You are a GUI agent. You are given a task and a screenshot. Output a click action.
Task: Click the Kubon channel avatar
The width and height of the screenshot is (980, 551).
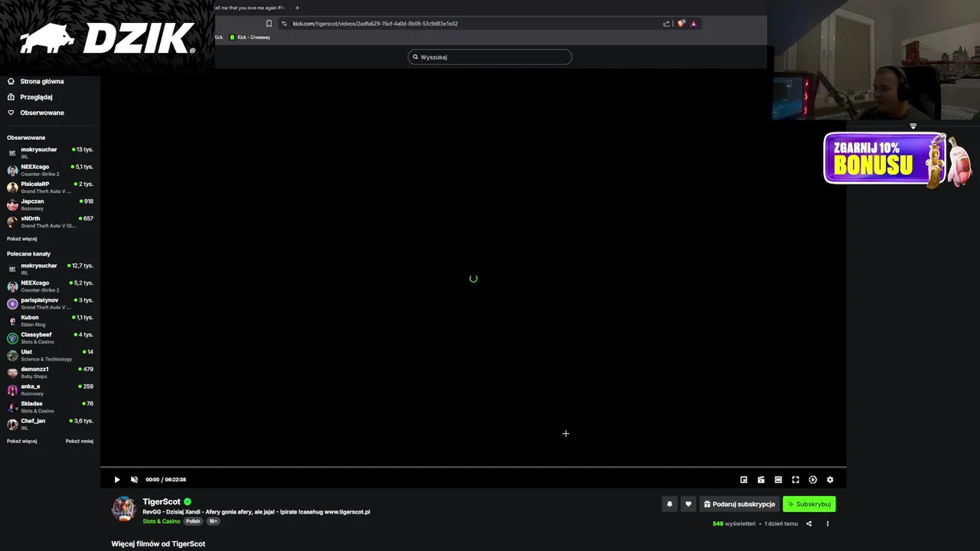click(12, 321)
